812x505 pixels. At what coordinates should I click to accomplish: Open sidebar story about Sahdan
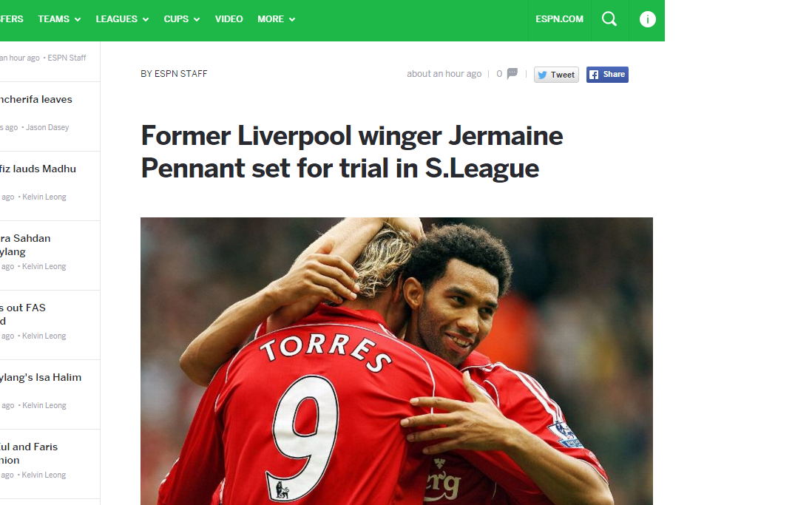[x=25, y=245]
